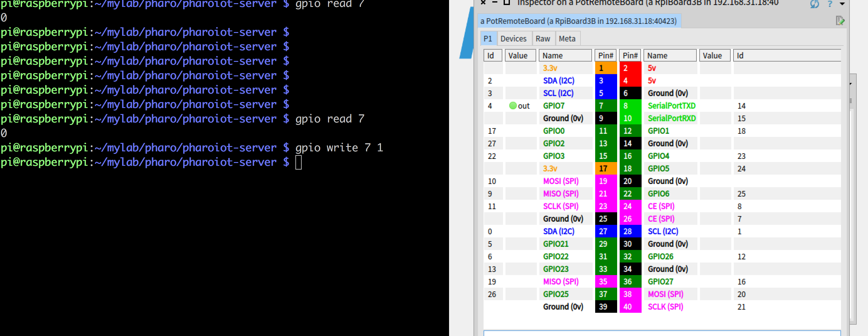The height and width of the screenshot is (336, 868).
Task: Click the left Value column header
Action: [520, 56]
